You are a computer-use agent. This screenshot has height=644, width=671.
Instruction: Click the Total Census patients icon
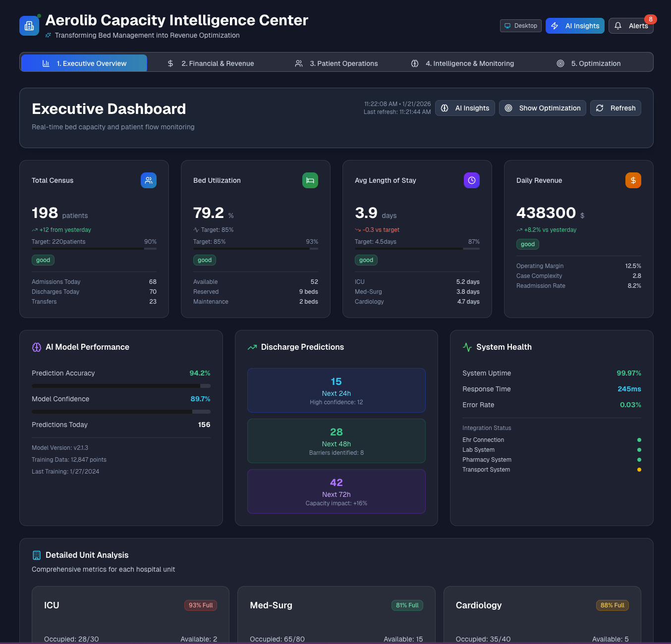pos(148,180)
